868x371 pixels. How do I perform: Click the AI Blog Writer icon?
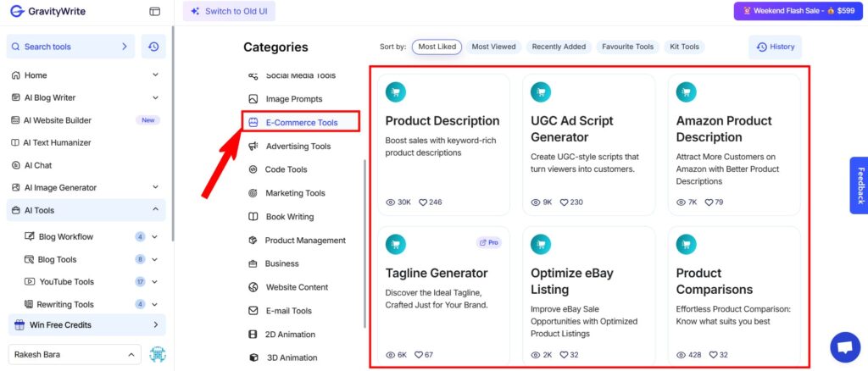(x=15, y=98)
